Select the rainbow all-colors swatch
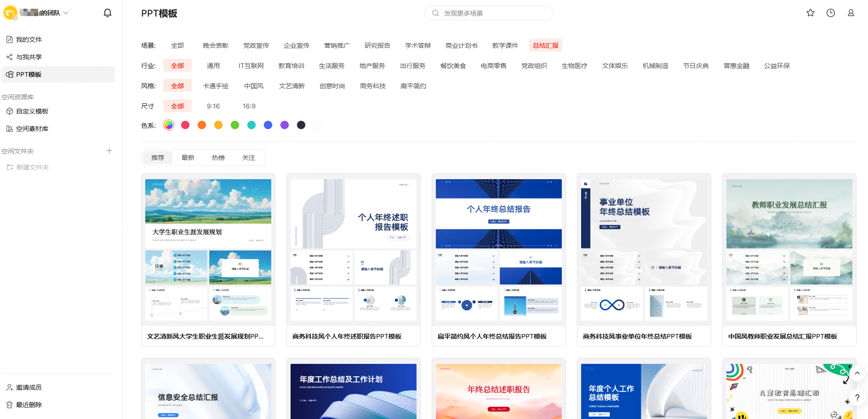This screenshot has width=868, height=419. coord(169,125)
